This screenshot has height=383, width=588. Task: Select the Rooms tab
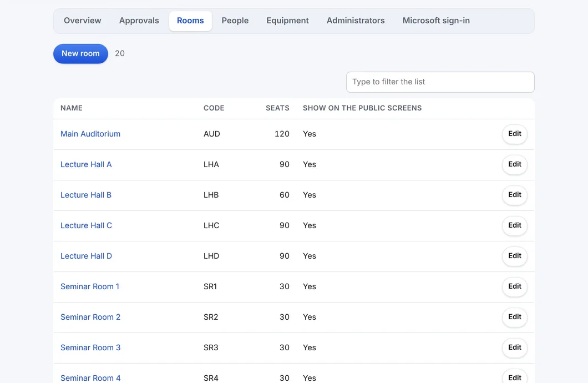(190, 21)
